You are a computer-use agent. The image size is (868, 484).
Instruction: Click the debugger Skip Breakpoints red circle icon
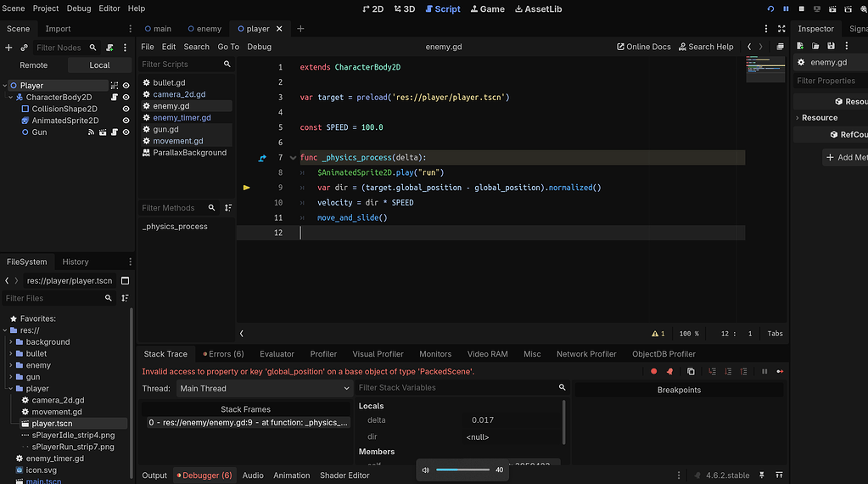[654, 372]
